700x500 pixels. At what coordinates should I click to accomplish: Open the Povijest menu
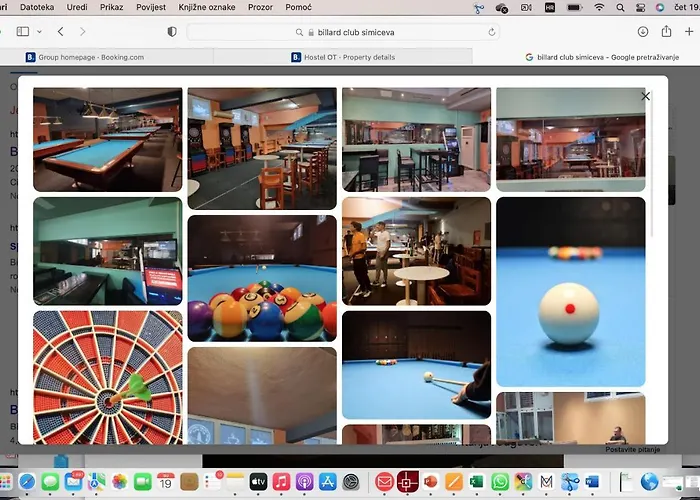coord(151,7)
